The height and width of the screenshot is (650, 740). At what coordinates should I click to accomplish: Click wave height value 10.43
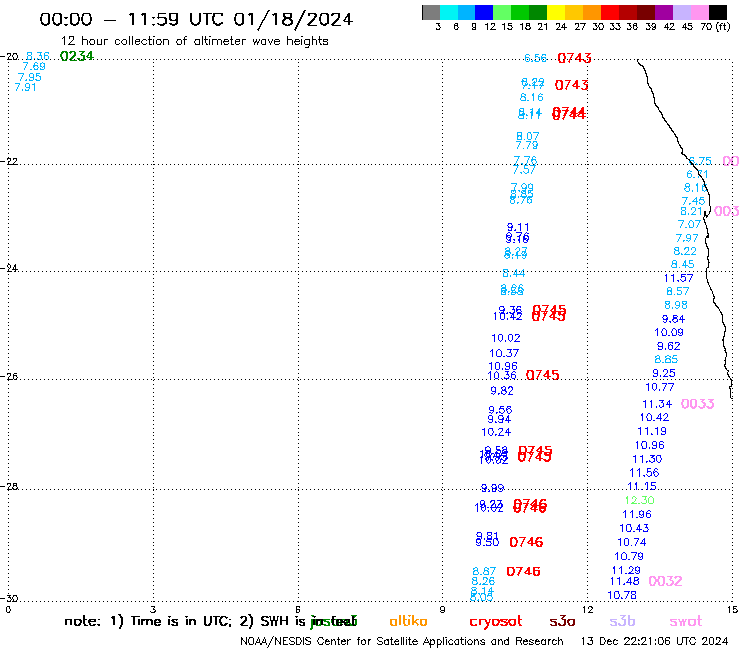[x=634, y=529]
